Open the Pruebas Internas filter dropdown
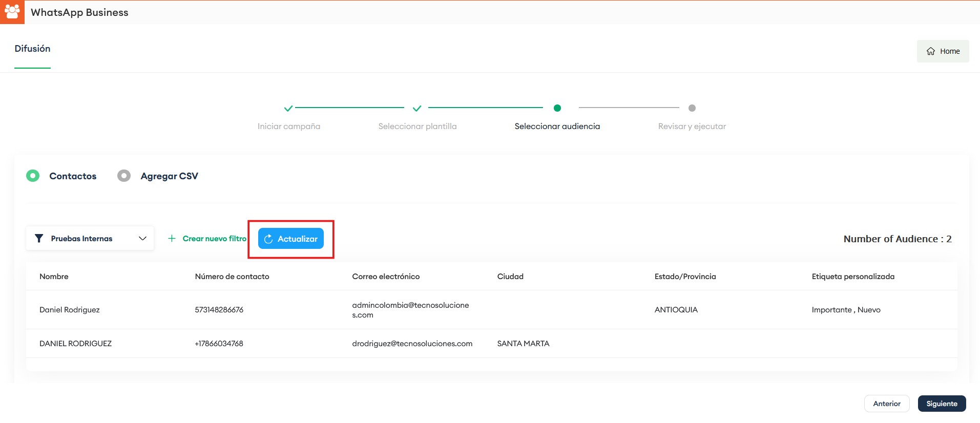This screenshot has height=423, width=980. 82,238
